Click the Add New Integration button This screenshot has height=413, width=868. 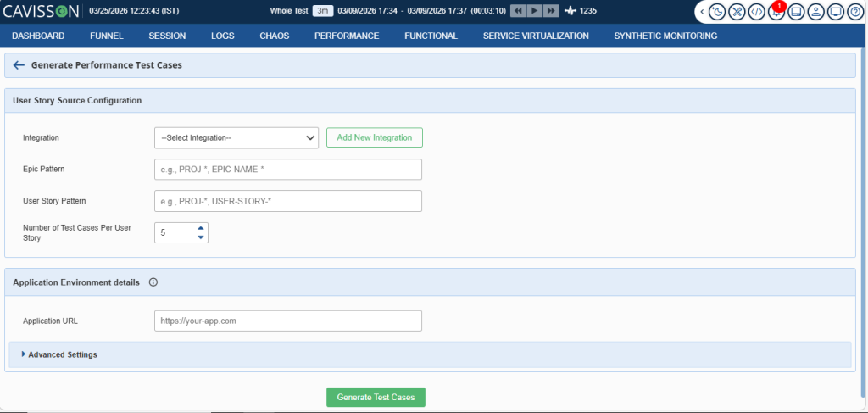tap(374, 137)
